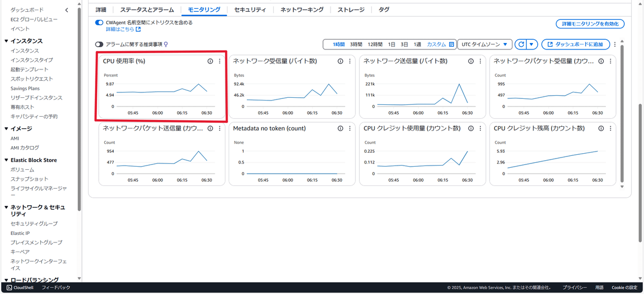Click the refresh metrics icon button
The height and width of the screenshot is (294, 644).
coord(520,45)
